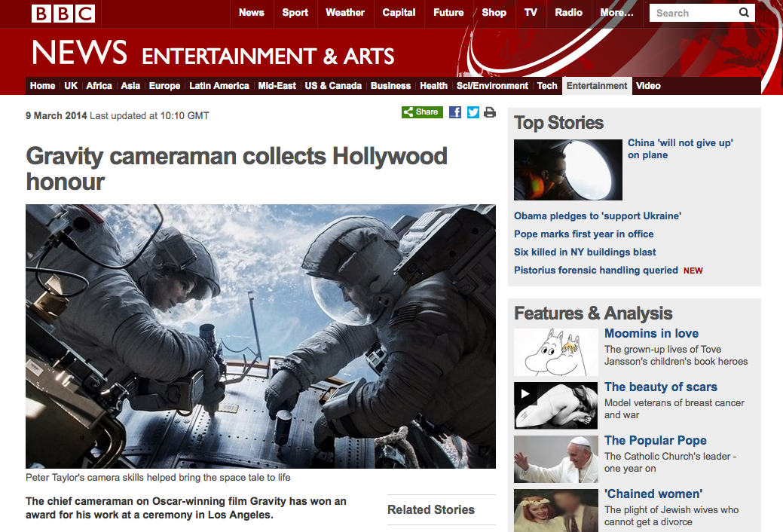Click the Related Stories heading
Viewport: 783px width, 532px height.
point(431,509)
